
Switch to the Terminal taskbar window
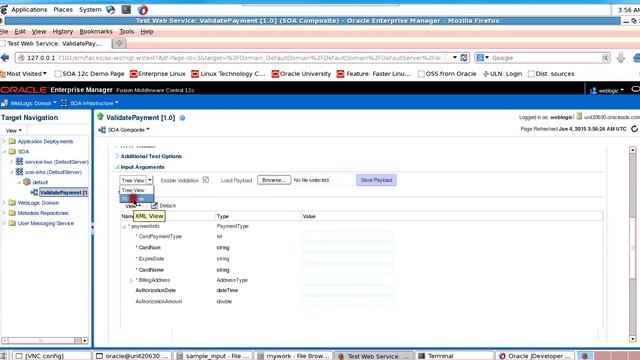[x=454, y=356]
